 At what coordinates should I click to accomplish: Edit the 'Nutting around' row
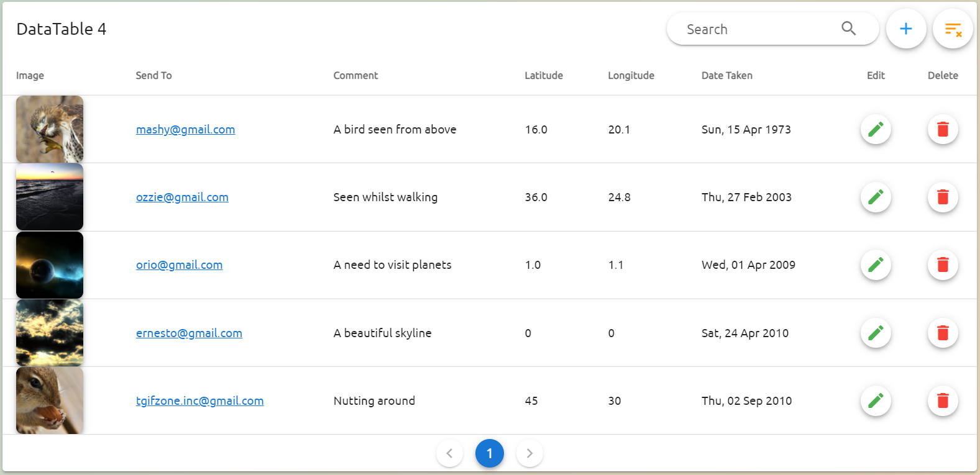point(876,400)
